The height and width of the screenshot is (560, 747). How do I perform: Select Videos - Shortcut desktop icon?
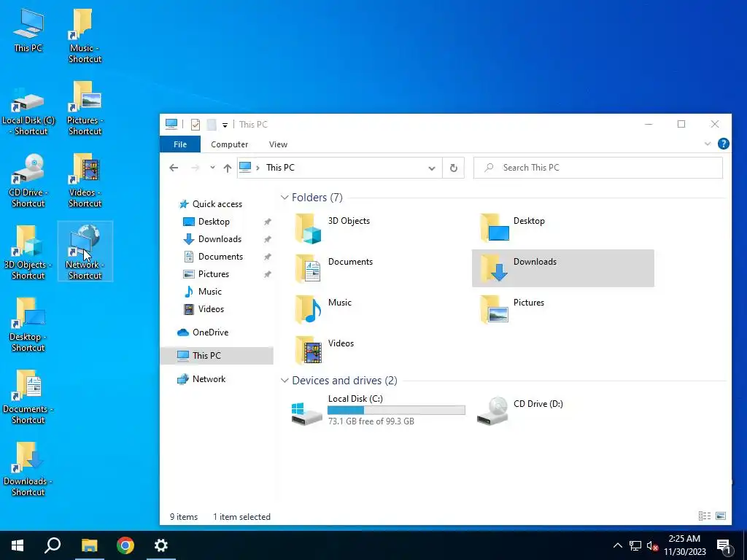(x=85, y=182)
